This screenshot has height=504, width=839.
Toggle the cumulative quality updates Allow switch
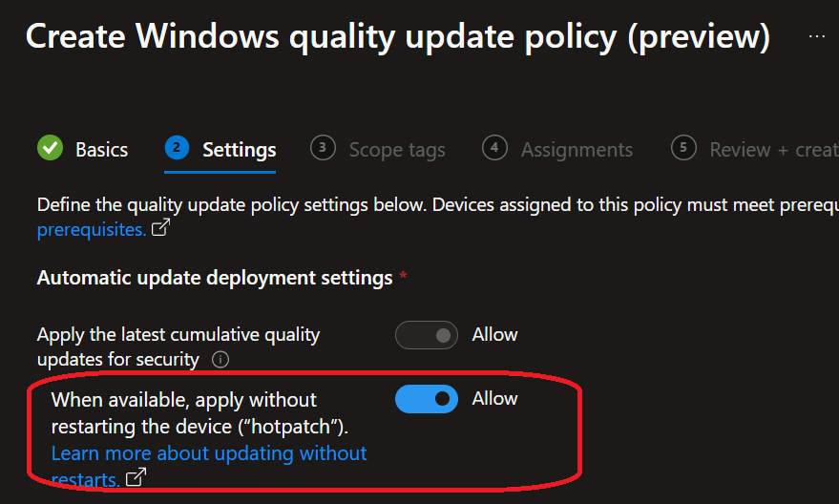pyautogui.click(x=427, y=335)
